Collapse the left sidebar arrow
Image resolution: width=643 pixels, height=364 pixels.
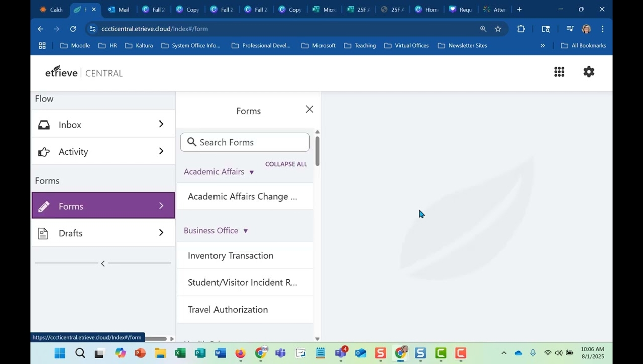click(x=103, y=263)
